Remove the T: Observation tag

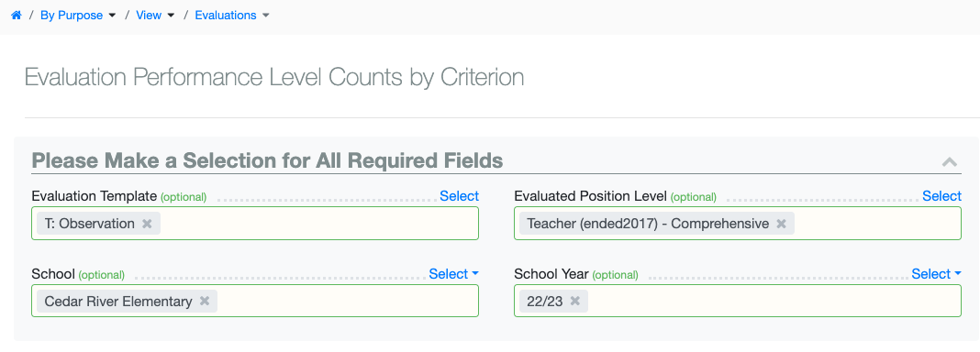[x=147, y=224]
